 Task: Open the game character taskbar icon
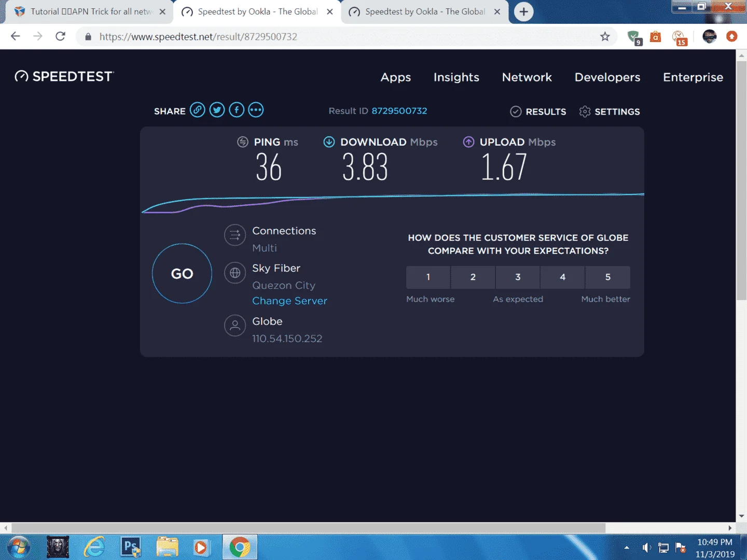coord(58,547)
